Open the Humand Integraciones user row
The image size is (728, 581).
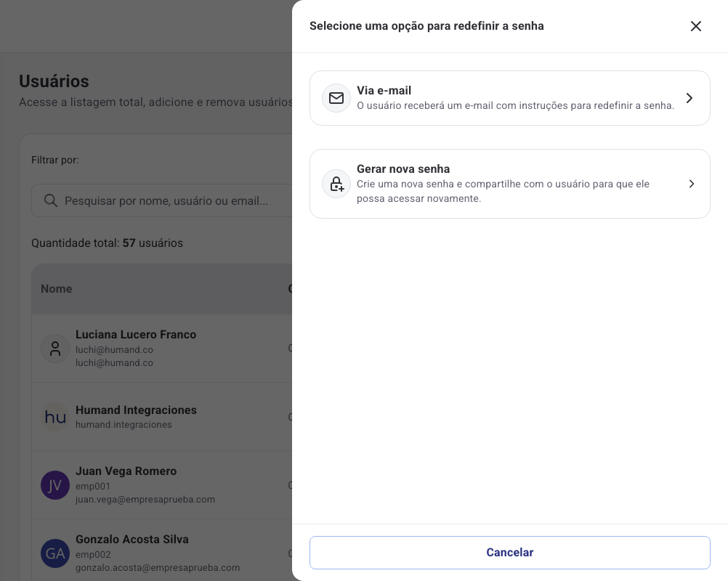click(161, 417)
